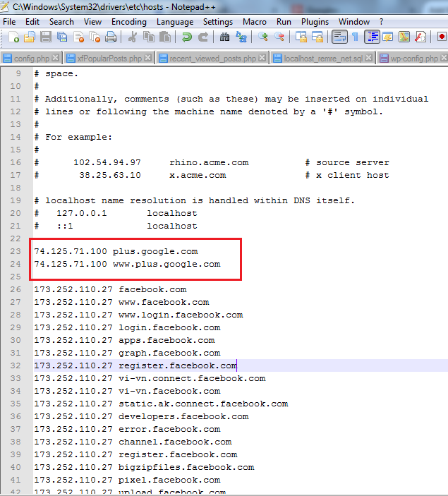This screenshot has width=448, height=496.
Task: Click the Cut scissors icon
Action: point(132,37)
